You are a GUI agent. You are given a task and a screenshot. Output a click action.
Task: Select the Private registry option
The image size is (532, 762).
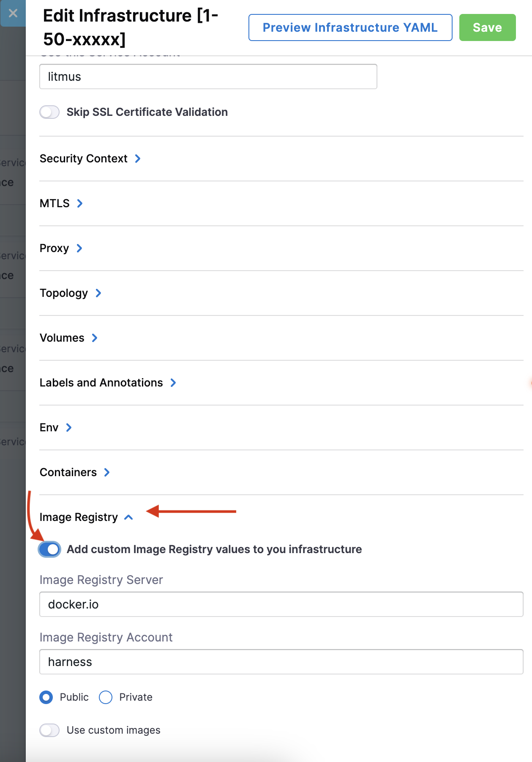[x=106, y=697]
